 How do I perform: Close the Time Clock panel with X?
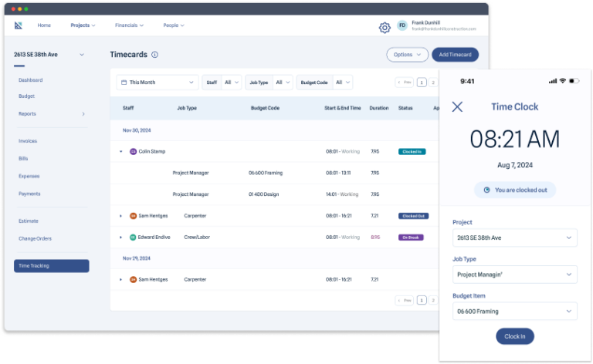pos(457,106)
